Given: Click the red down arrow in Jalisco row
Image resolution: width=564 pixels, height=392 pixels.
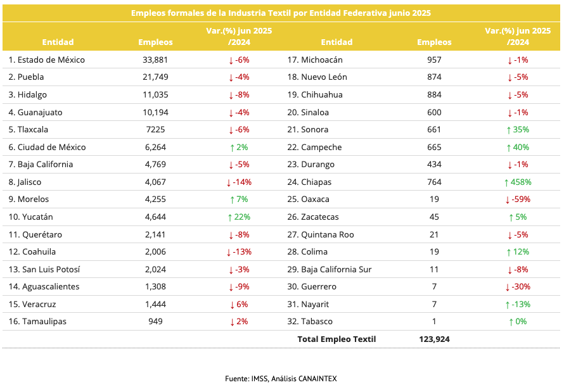Looking at the screenshot, I should coord(229,182).
